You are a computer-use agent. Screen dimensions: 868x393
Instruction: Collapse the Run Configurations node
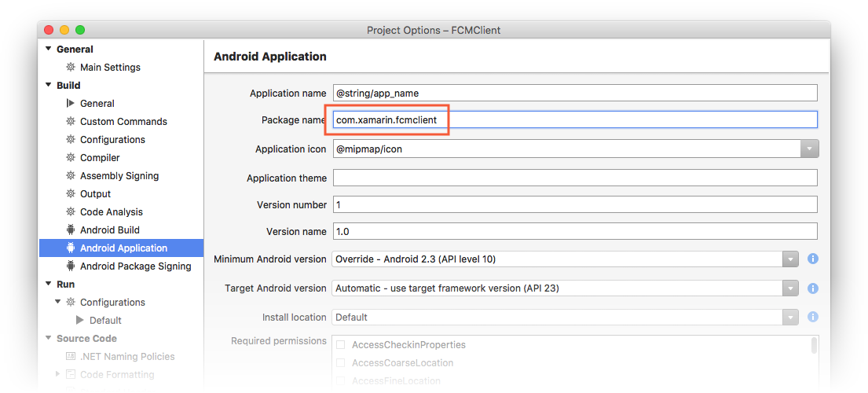58,303
